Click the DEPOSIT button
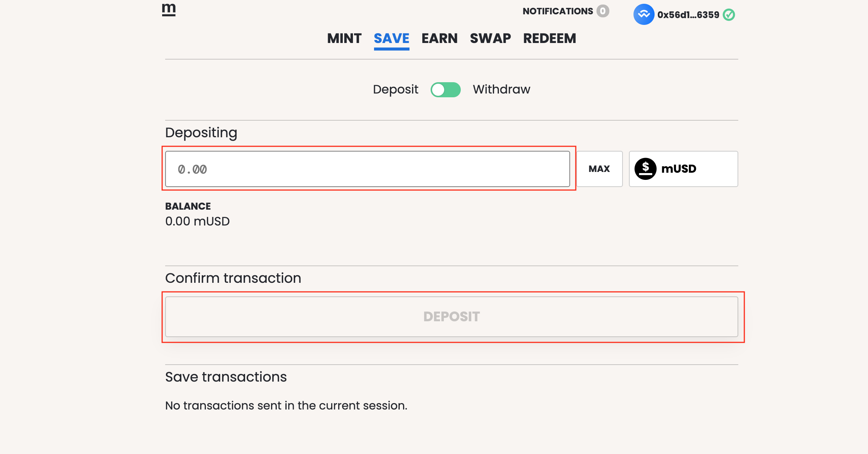 pyautogui.click(x=451, y=317)
